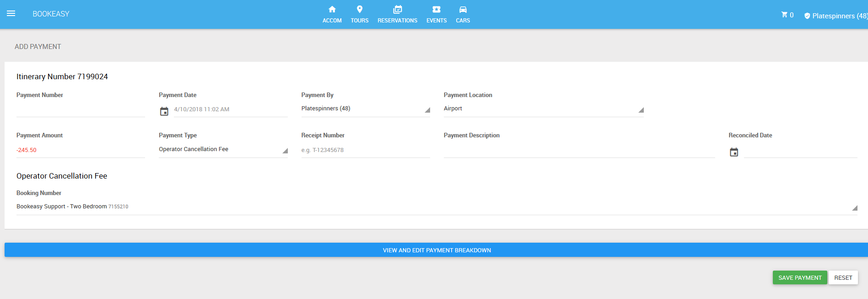
Task: Navigate to Events
Action: [x=437, y=14]
